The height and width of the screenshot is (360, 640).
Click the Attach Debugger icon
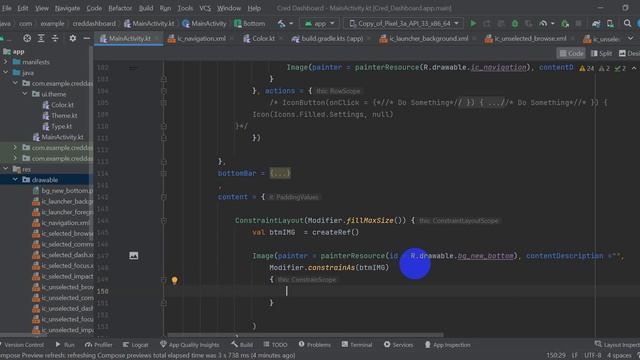click(565, 24)
